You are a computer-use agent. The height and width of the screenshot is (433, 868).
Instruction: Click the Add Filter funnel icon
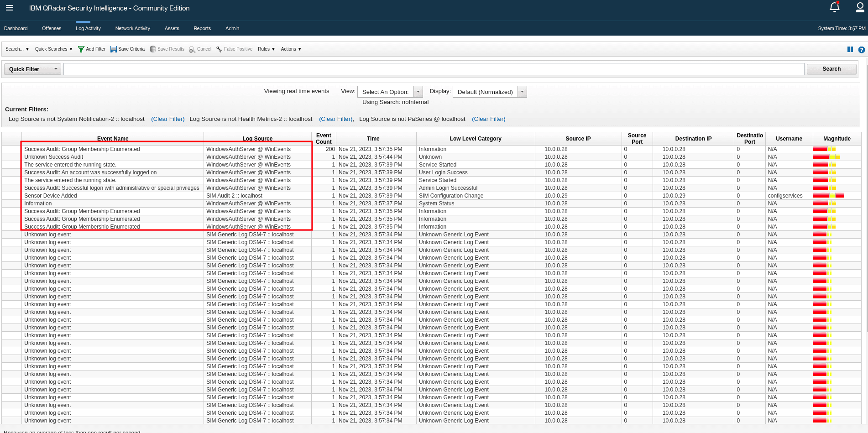click(x=81, y=49)
